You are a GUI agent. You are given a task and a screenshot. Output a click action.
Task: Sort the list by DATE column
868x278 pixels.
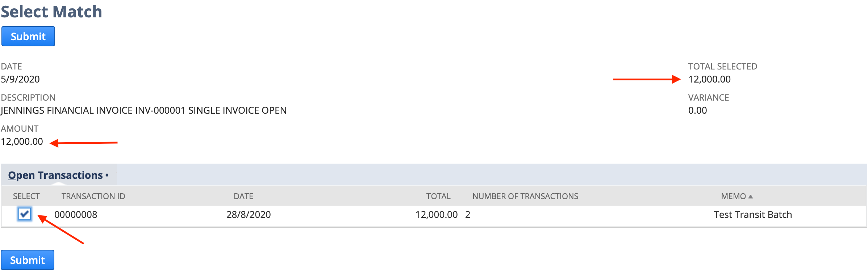(x=243, y=196)
